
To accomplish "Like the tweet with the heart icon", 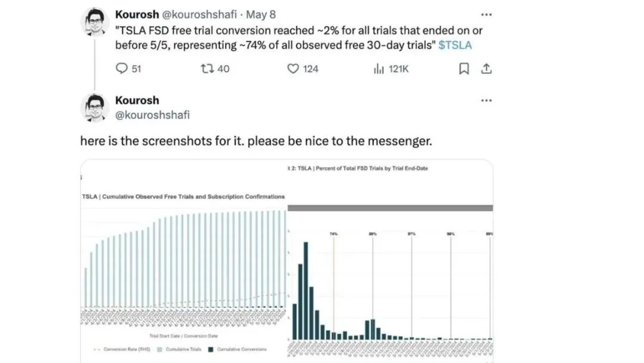I will (x=293, y=69).
